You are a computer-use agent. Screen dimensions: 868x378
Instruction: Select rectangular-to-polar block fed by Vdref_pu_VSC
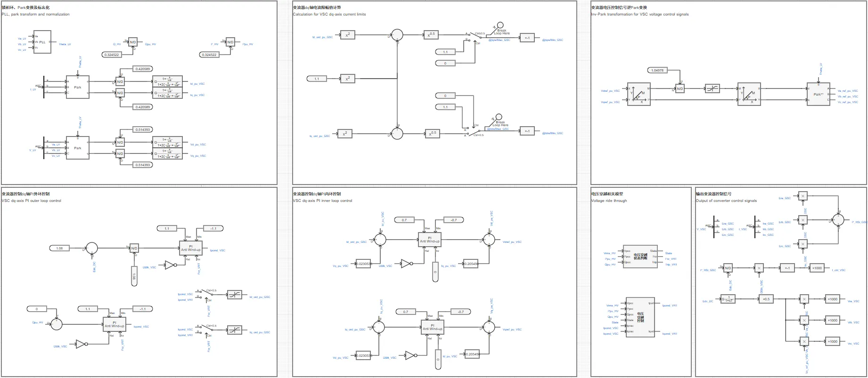(x=639, y=94)
